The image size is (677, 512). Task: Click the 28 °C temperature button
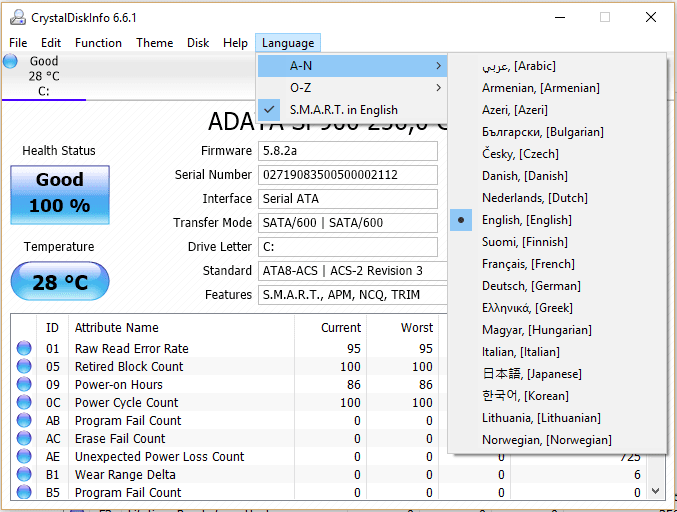pyautogui.click(x=60, y=281)
